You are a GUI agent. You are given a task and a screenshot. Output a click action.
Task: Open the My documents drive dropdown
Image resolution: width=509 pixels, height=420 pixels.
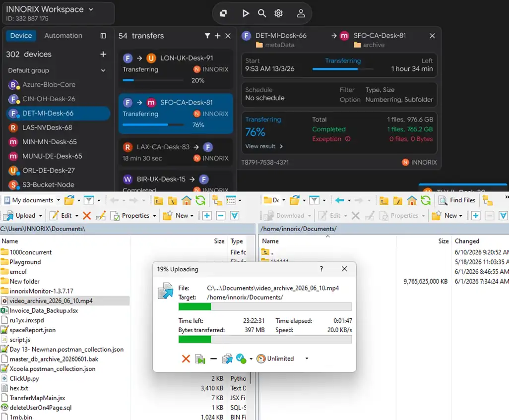pyautogui.click(x=59, y=200)
